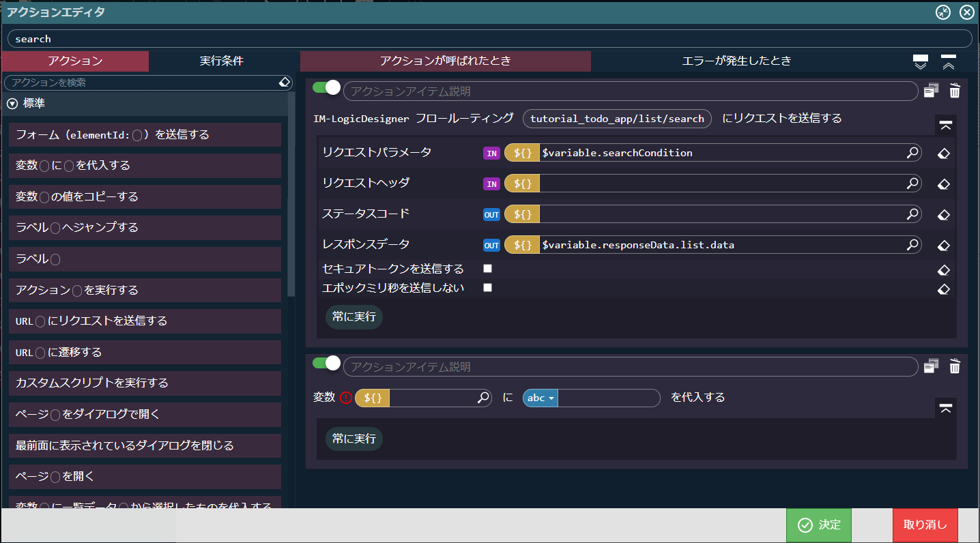Collapse the 標準 action category
980x543 pixels.
coord(12,104)
